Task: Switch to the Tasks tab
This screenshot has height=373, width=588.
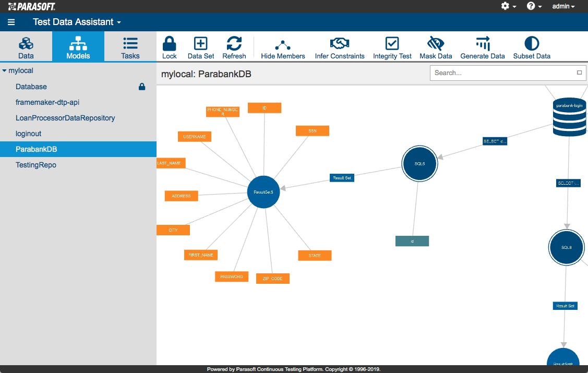Action: 130,47
